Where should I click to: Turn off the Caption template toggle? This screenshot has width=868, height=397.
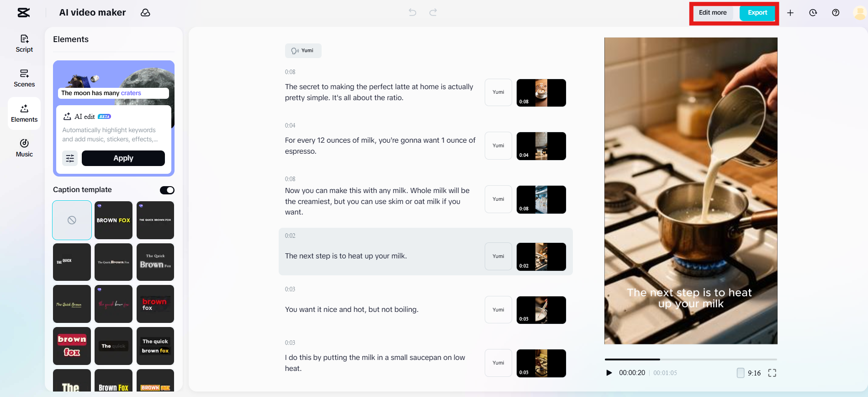coord(167,190)
